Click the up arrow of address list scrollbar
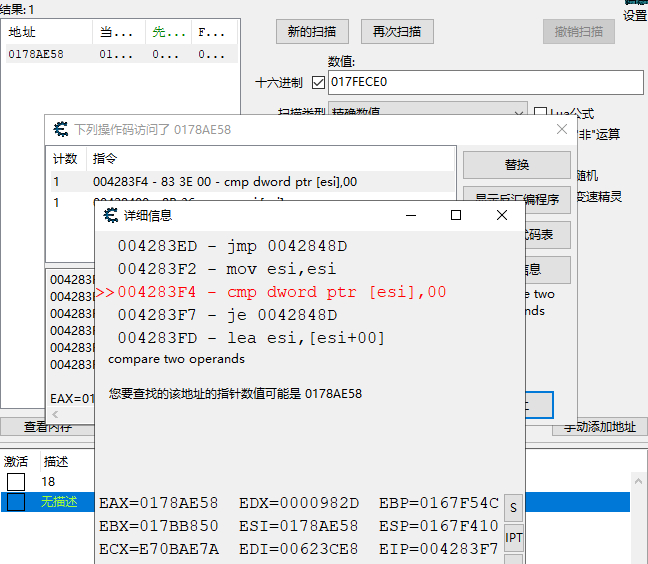Image resolution: width=648 pixels, height=564 pixels. (638, 481)
